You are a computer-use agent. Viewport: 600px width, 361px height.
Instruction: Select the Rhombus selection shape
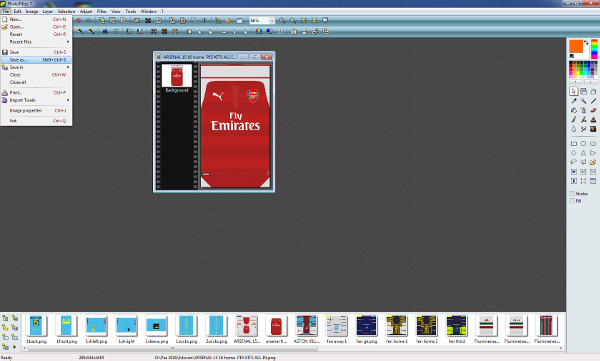click(x=574, y=153)
